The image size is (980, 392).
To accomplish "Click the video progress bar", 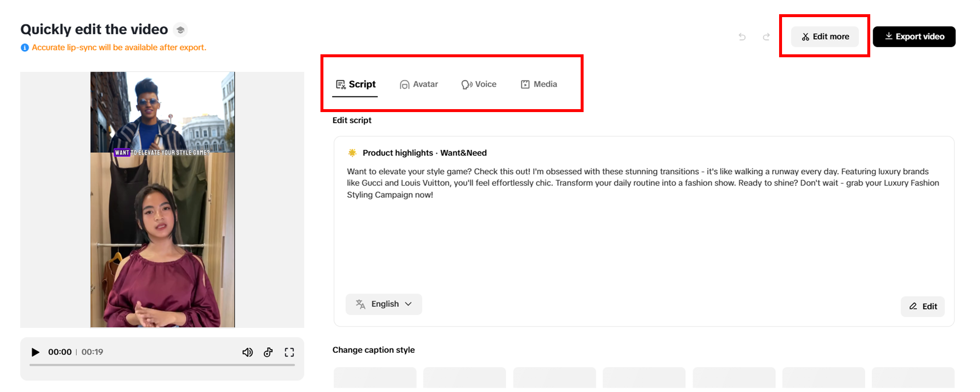I will click(162, 365).
